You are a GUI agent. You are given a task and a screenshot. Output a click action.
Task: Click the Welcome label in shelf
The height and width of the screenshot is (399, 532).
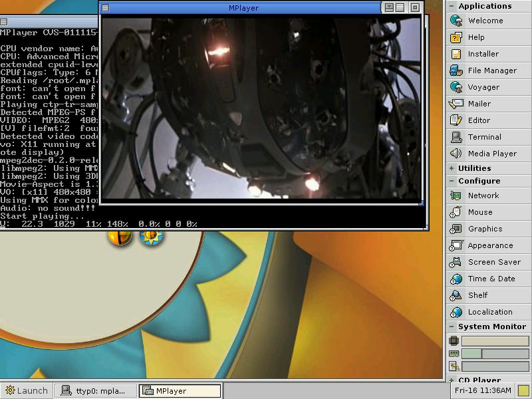point(485,21)
